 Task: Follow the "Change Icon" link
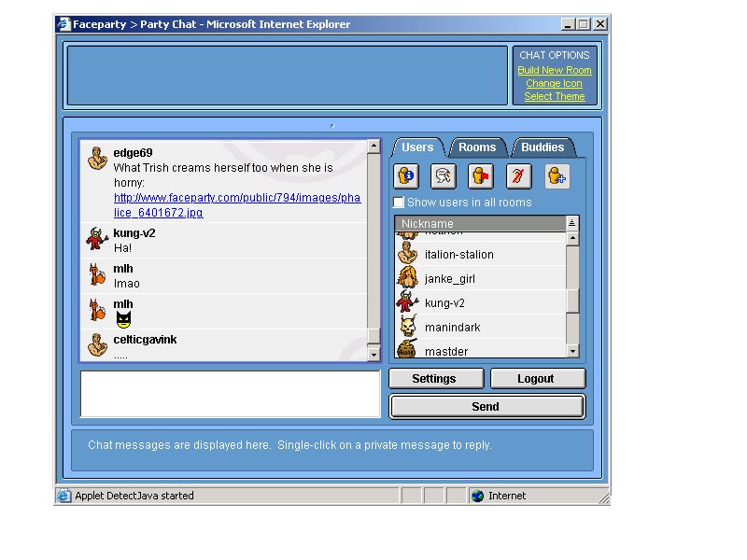point(554,83)
